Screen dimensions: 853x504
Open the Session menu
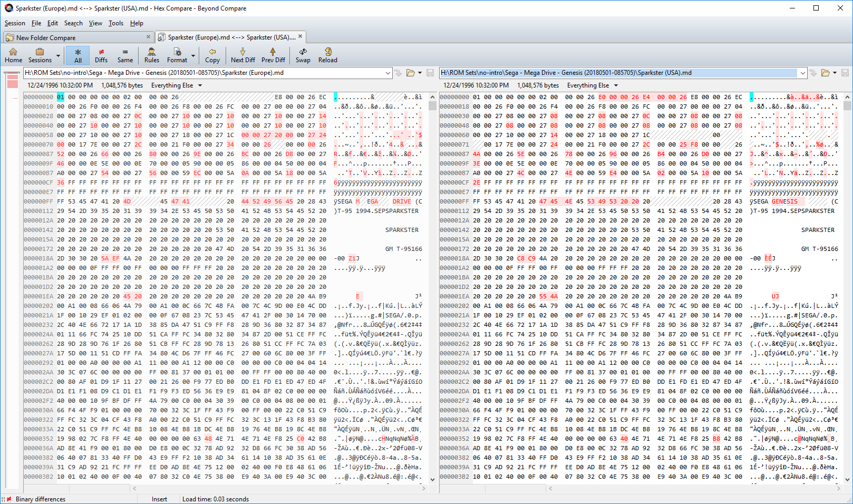[15, 23]
